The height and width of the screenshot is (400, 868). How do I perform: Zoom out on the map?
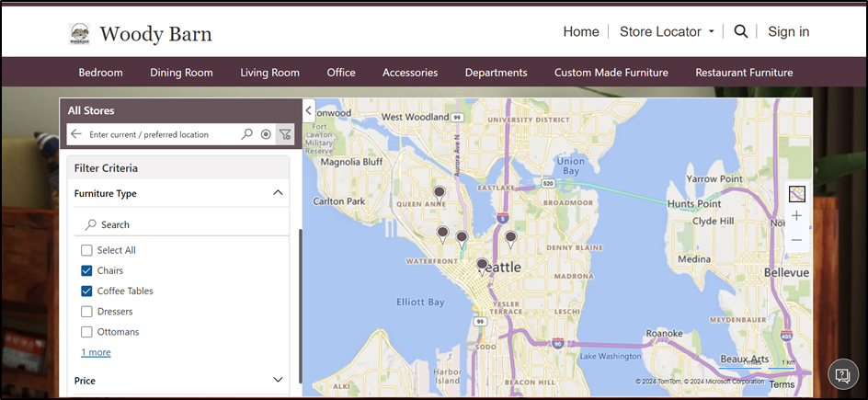pos(796,240)
